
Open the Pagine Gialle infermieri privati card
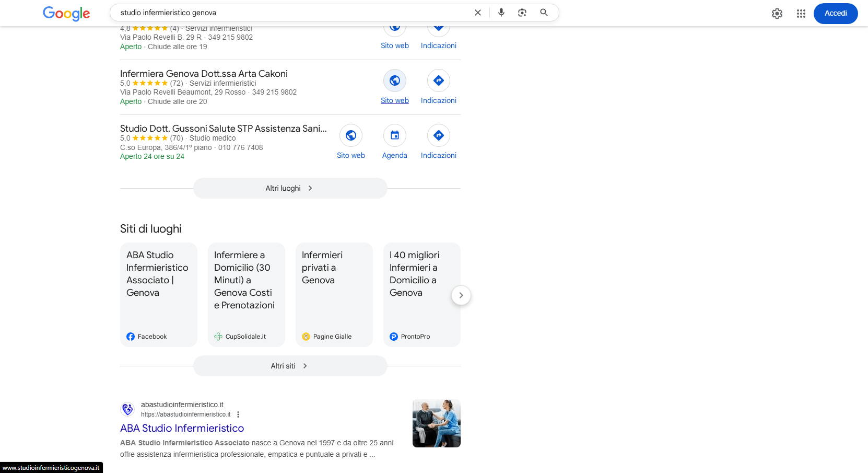tap(334, 294)
